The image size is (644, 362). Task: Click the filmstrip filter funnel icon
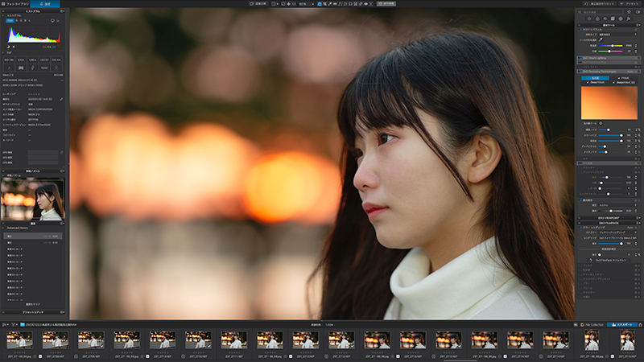pos(14,324)
